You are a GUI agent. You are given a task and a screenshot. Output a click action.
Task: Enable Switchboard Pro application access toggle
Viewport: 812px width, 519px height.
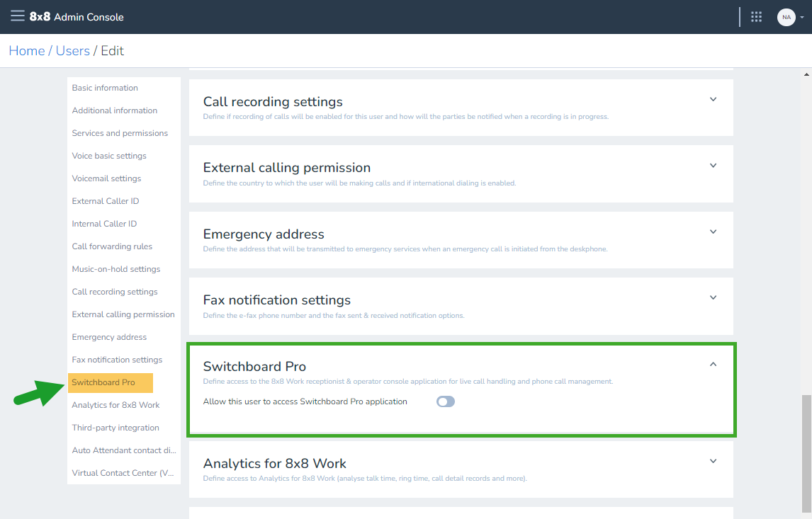pos(446,401)
